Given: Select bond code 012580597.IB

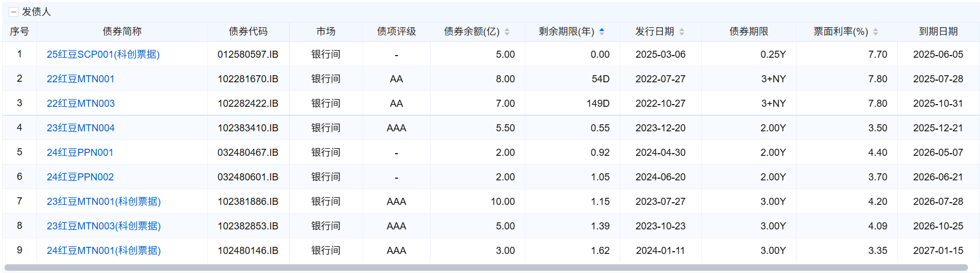Looking at the screenshot, I should [x=248, y=54].
